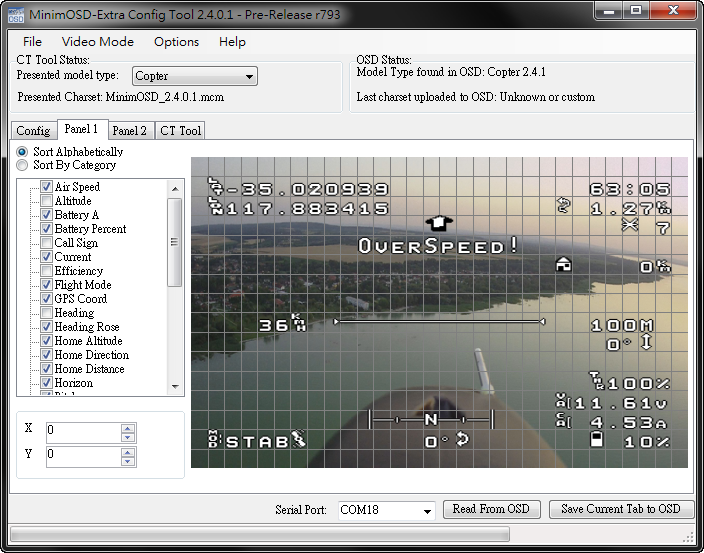
Task: Click the progress bar at window bottom
Action: [260, 534]
